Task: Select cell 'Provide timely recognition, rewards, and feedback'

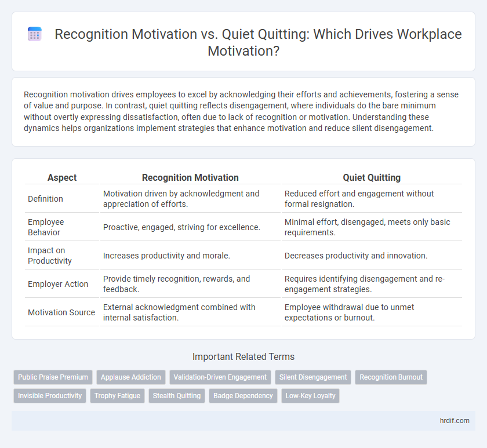Action: coord(190,284)
